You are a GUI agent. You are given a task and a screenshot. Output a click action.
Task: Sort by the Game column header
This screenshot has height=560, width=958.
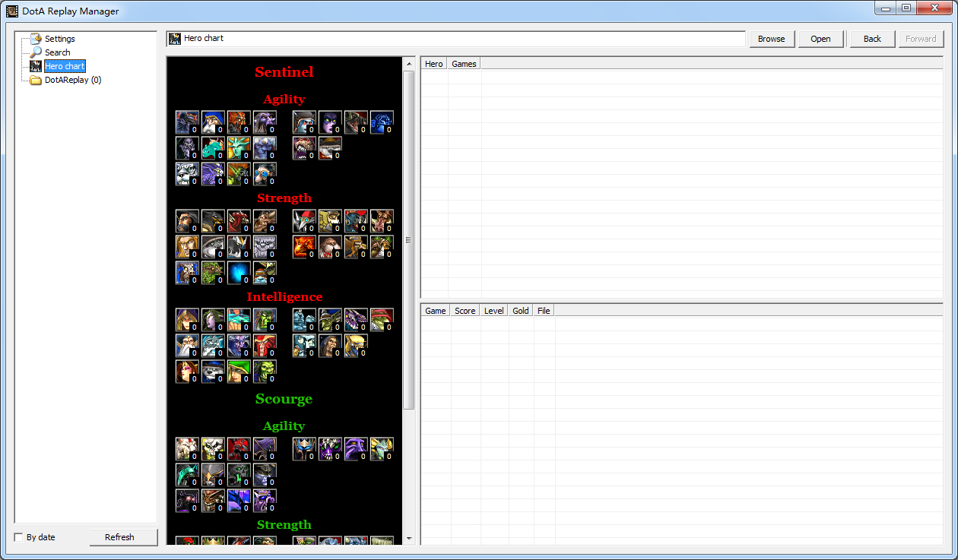[x=436, y=311]
